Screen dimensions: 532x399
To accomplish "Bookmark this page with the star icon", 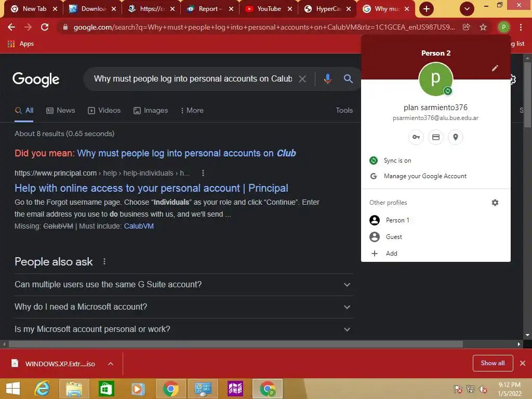I will 483,27.
